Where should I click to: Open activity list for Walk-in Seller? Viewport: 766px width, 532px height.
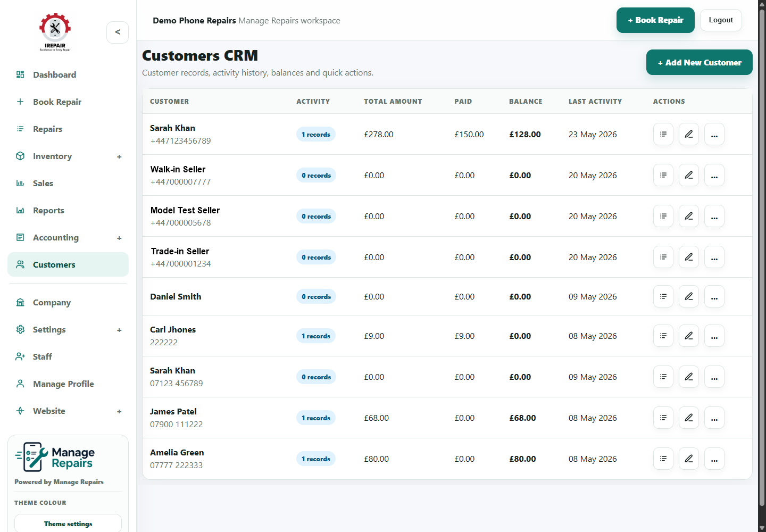pyautogui.click(x=663, y=175)
